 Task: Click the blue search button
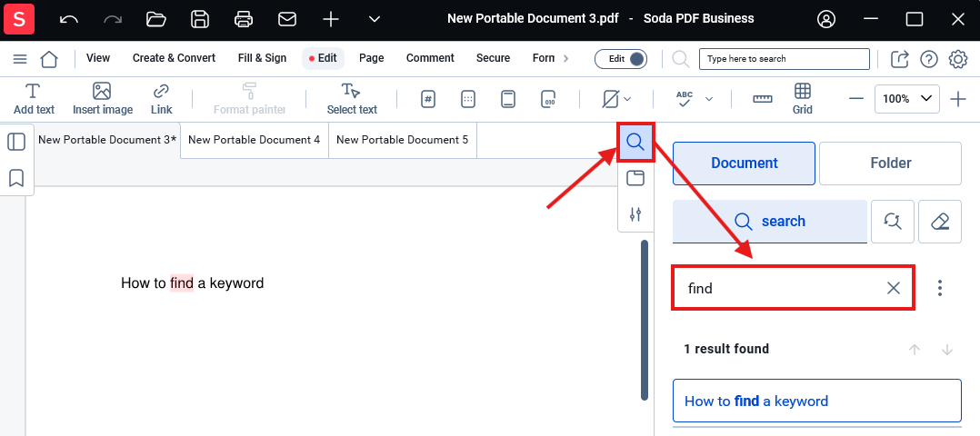coord(769,221)
